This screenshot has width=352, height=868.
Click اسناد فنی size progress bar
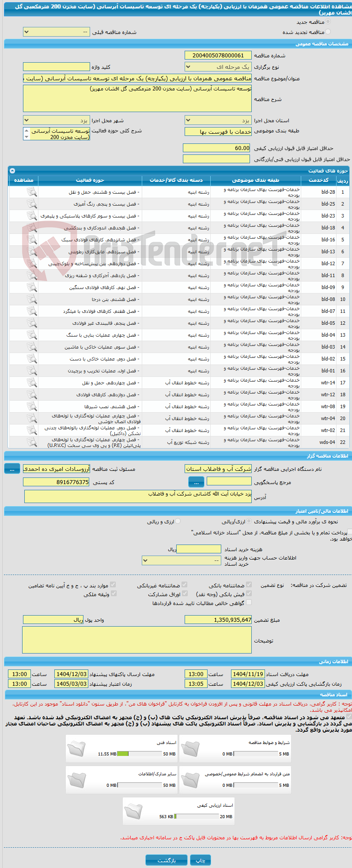[139, 754]
